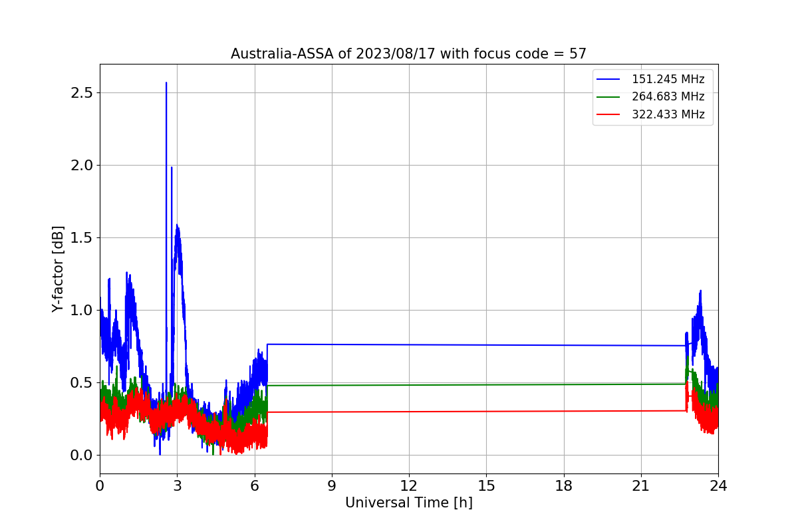The height and width of the screenshot is (532, 798).
Task: Click the Y-factor [dB] axis label
Action: [x=59, y=269]
